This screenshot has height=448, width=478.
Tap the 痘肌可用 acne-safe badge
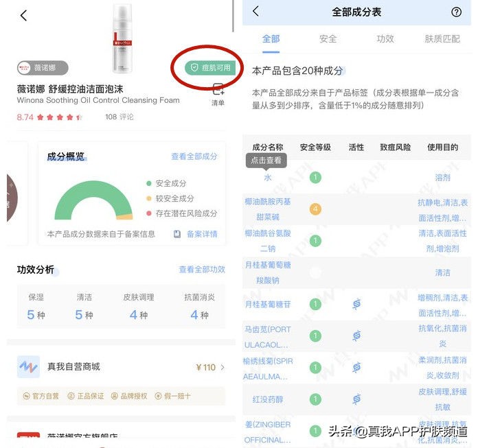pos(210,68)
